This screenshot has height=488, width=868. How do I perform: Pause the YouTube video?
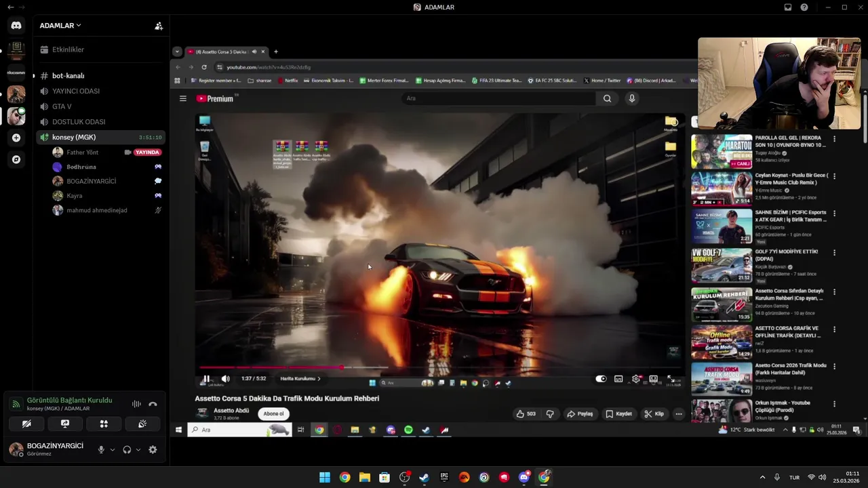207,379
